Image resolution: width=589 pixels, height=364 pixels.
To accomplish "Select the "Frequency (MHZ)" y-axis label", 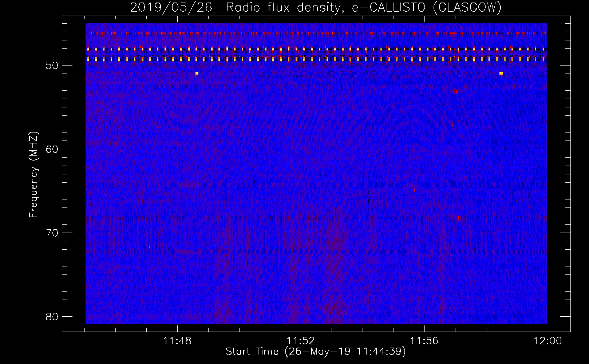I will click(33, 175).
